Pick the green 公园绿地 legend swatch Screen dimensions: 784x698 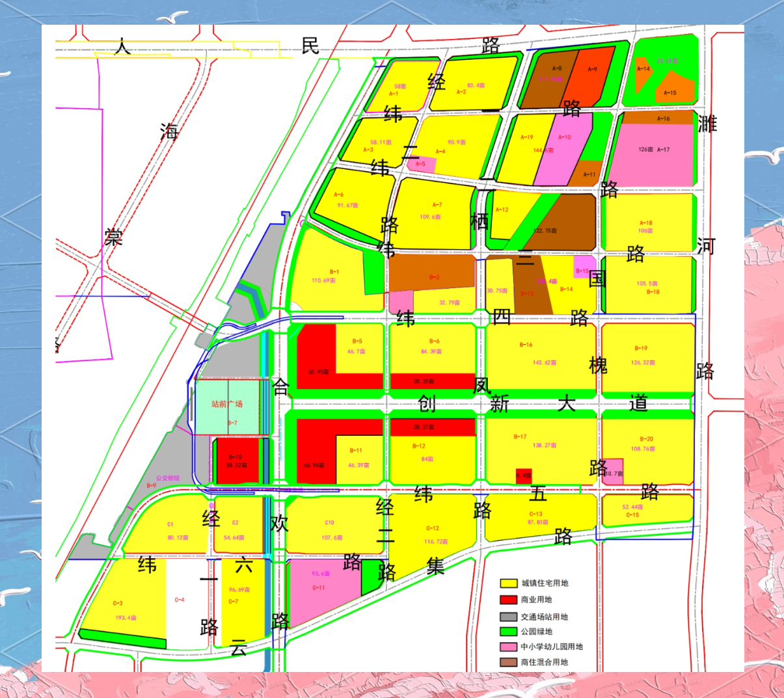tap(509, 632)
